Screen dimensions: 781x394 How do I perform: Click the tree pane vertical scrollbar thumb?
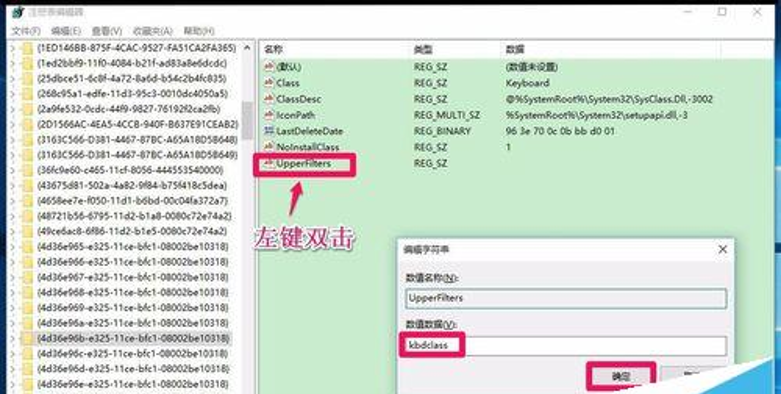(x=247, y=121)
